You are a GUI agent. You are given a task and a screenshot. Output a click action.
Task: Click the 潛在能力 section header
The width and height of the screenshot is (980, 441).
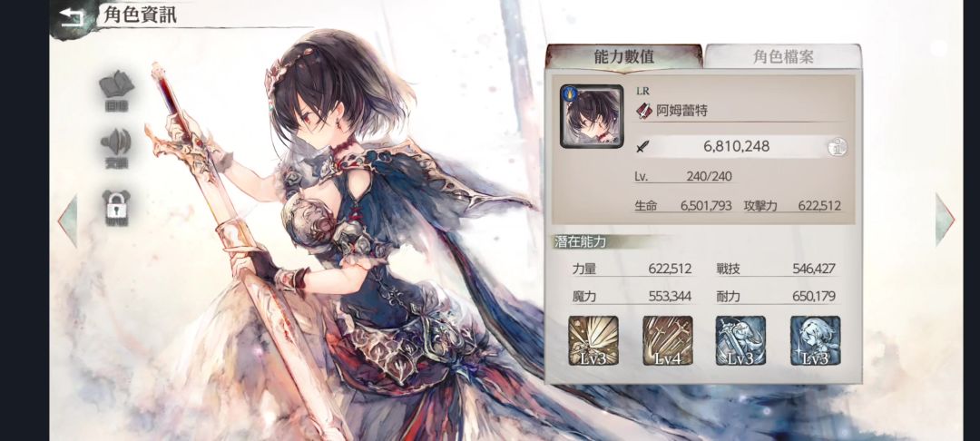[x=580, y=242]
